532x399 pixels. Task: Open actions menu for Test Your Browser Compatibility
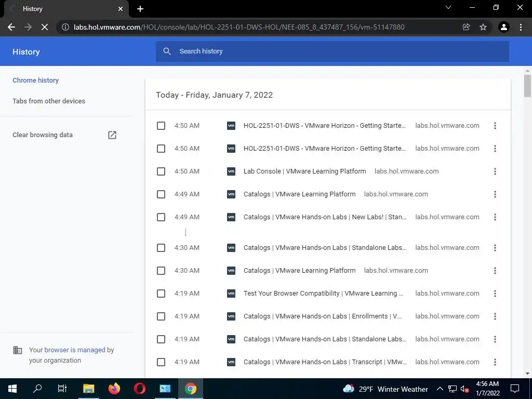point(495,294)
